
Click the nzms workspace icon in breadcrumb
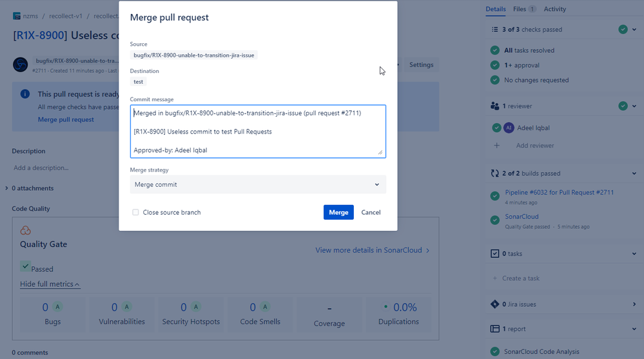point(17,16)
